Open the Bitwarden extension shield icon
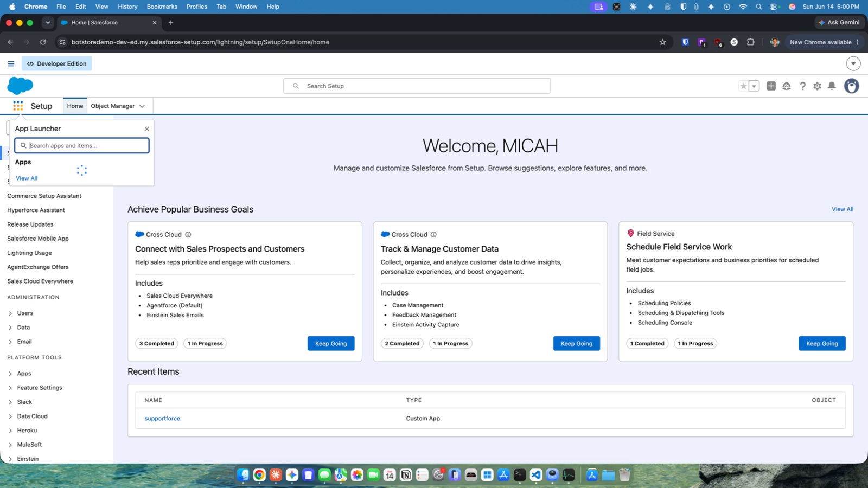 click(x=685, y=42)
